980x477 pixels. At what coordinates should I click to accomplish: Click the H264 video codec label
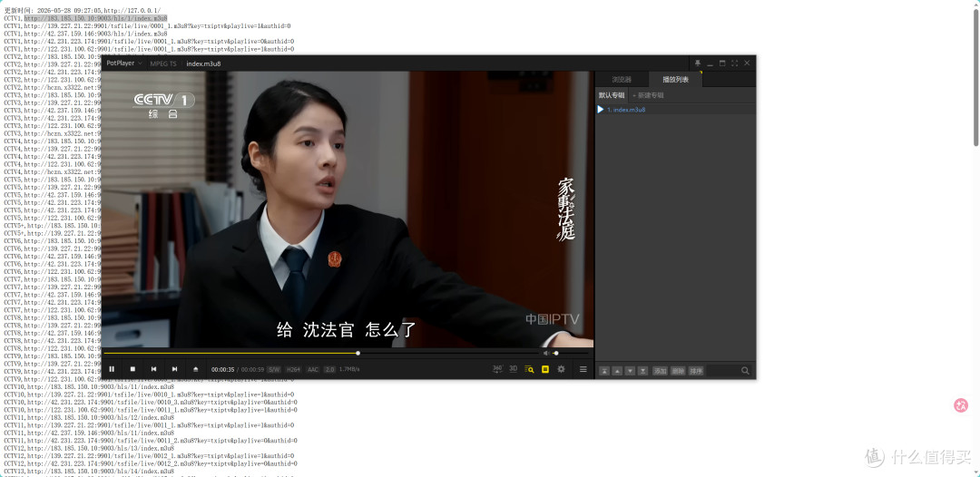pyautogui.click(x=293, y=370)
